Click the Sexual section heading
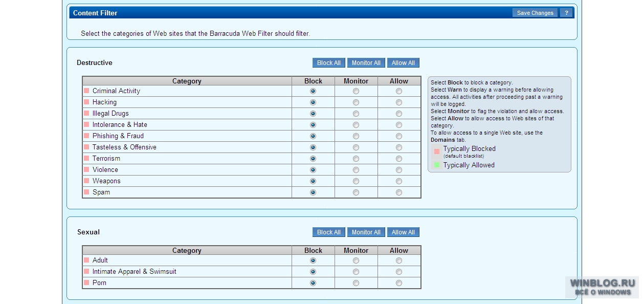 click(88, 232)
